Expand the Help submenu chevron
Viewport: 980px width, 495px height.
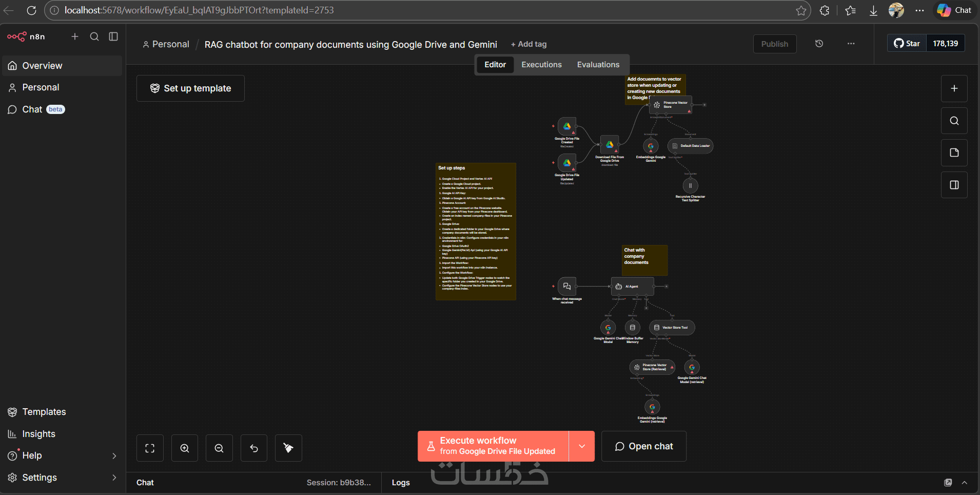click(114, 456)
